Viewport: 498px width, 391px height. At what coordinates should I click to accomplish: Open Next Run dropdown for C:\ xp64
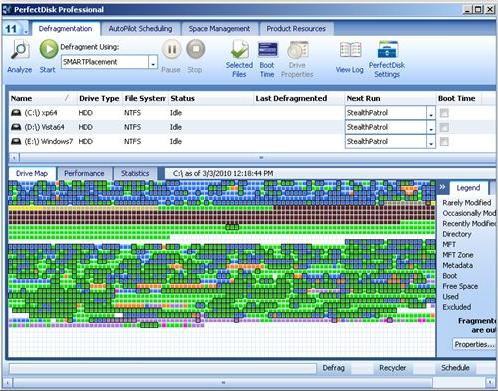pos(431,113)
